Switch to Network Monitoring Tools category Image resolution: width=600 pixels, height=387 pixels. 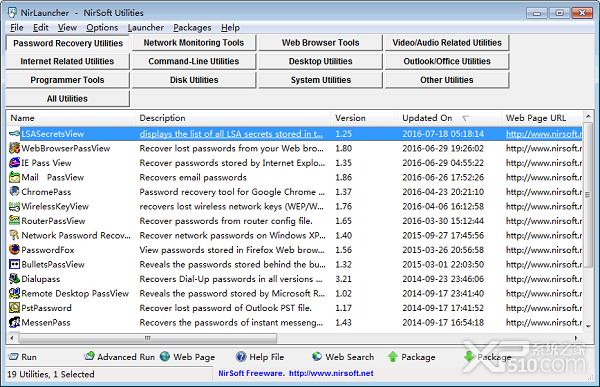(194, 43)
